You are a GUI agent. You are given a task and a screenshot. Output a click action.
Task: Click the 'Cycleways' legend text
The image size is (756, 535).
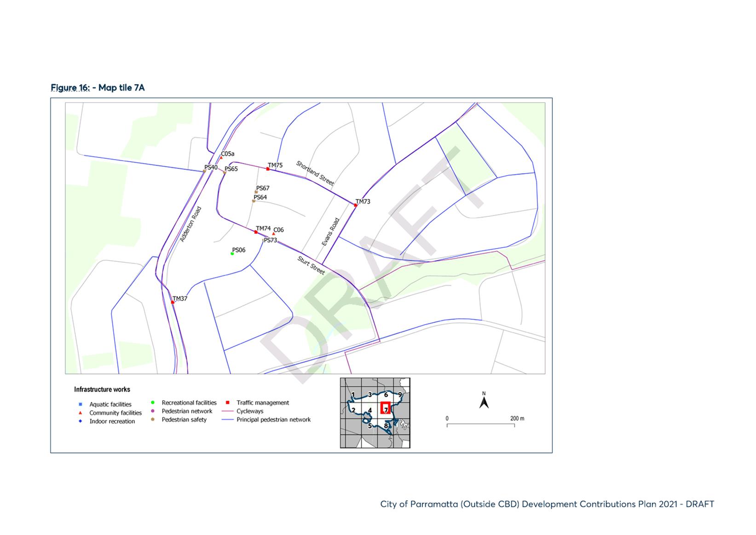[x=250, y=411]
